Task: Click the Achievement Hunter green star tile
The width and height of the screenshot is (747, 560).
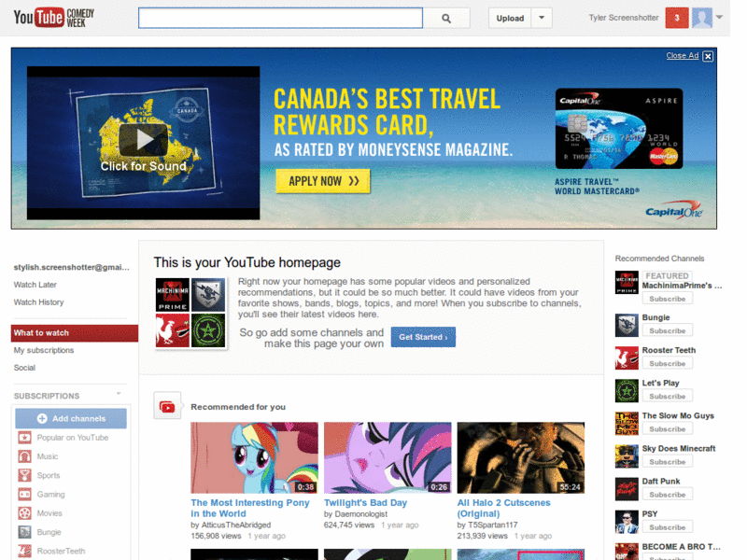Action: (x=208, y=330)
